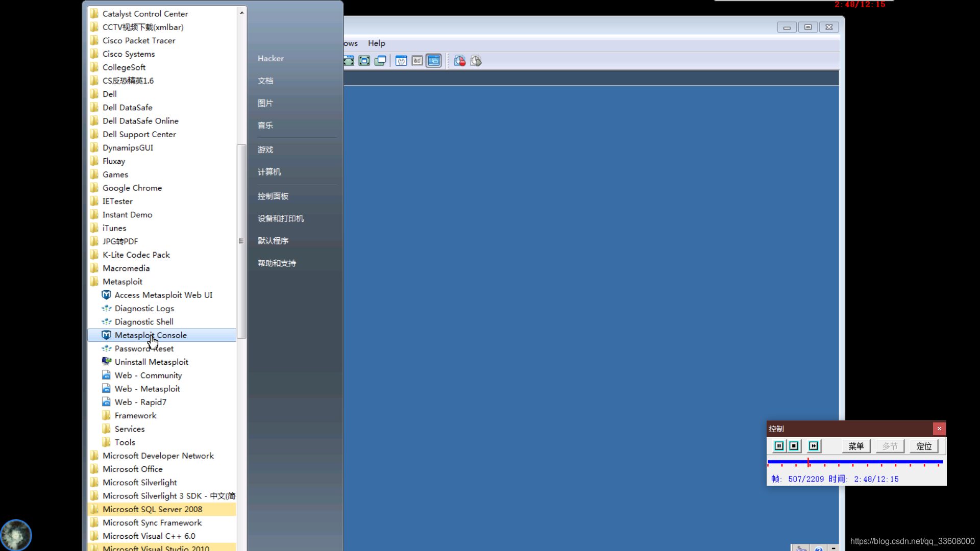This screenshot has width=980, height=551.
Task: Stop playback in the 控制 panel
Action: pos(794,446)
